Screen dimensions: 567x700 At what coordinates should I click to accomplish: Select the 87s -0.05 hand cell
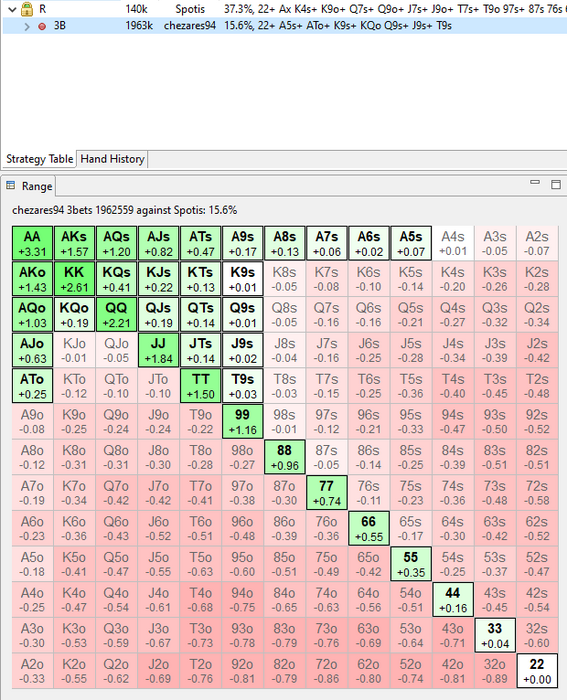click(x=327, y=457)
